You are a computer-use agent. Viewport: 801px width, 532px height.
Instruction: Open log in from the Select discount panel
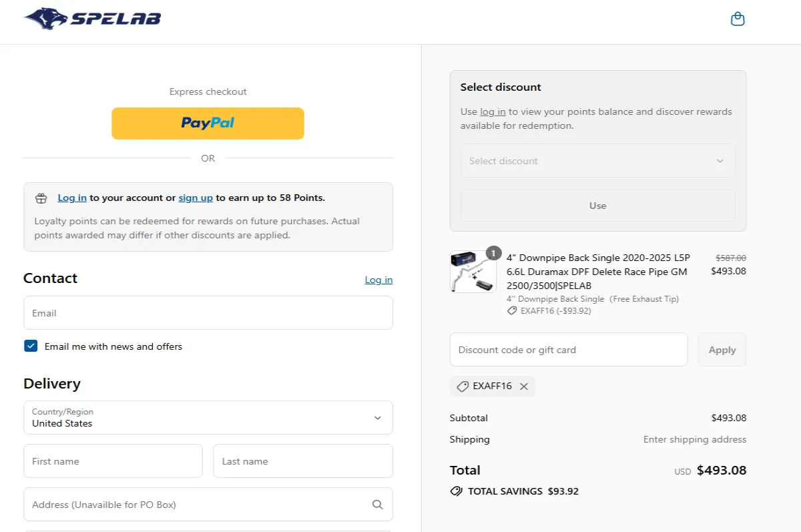pyautogui.click(x=493, y=111)
